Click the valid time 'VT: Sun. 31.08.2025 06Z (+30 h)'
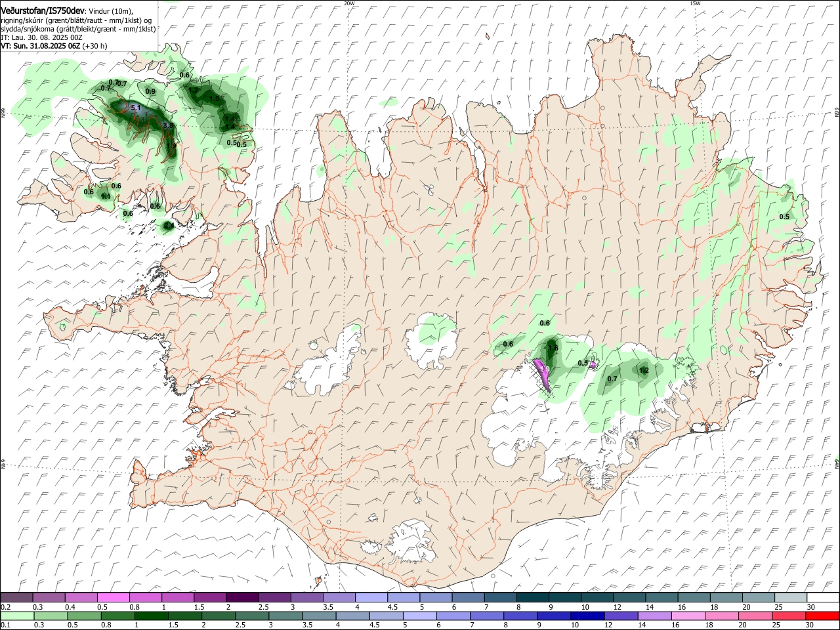Viewport: 840px width, 630px height. tap(54, 46)
